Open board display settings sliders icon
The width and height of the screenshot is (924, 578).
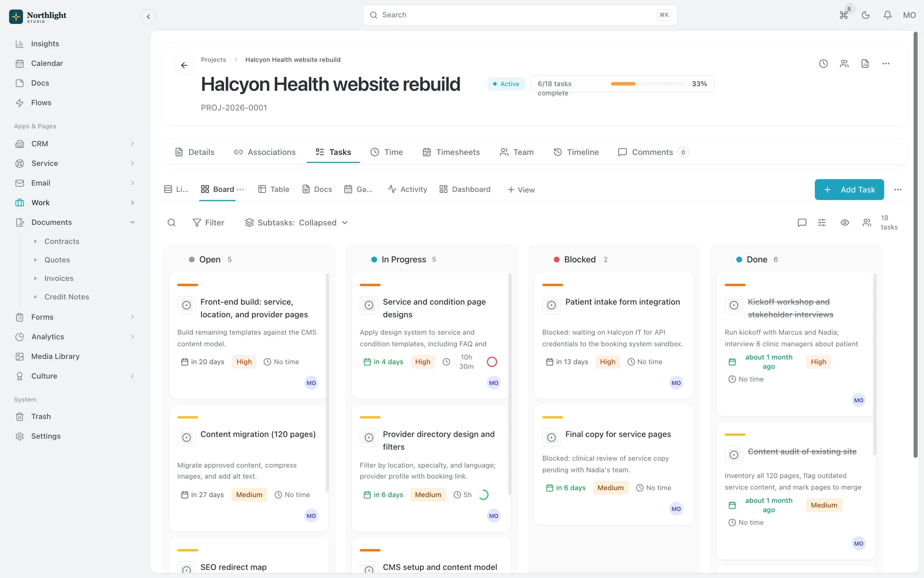point(822,222)
